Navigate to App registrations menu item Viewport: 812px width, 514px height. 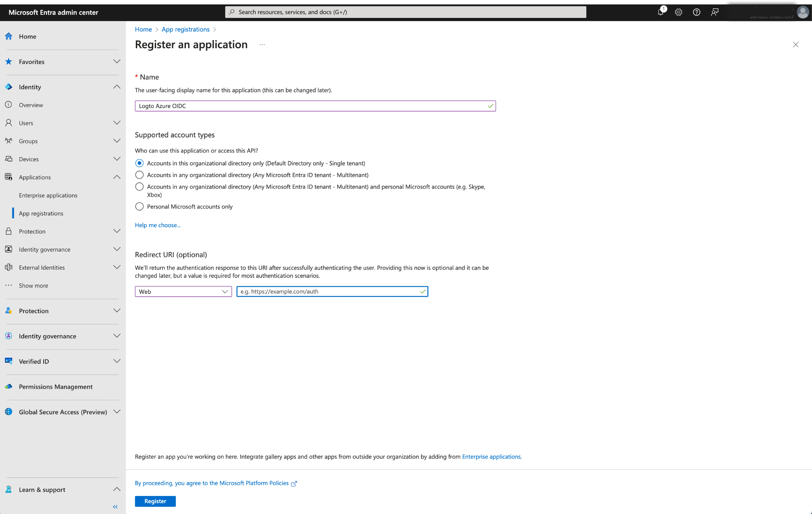[x=41, y=212]
